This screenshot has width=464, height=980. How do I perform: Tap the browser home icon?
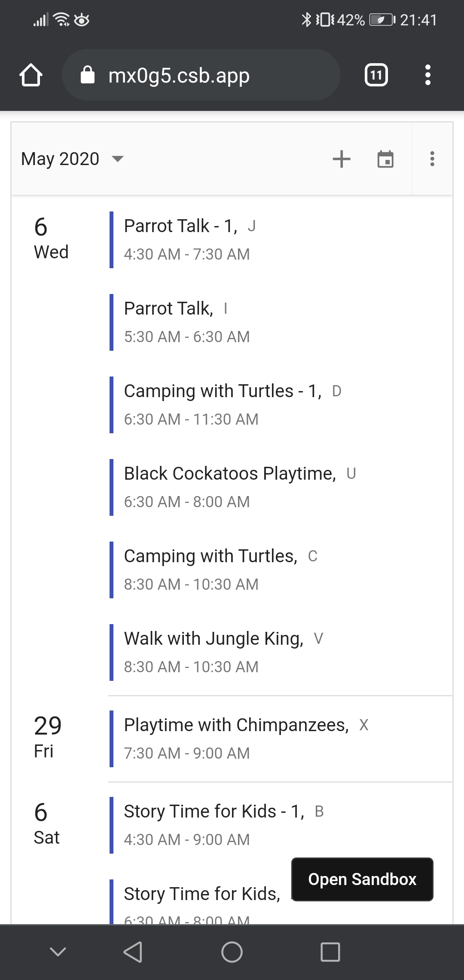tap(31, 75)
